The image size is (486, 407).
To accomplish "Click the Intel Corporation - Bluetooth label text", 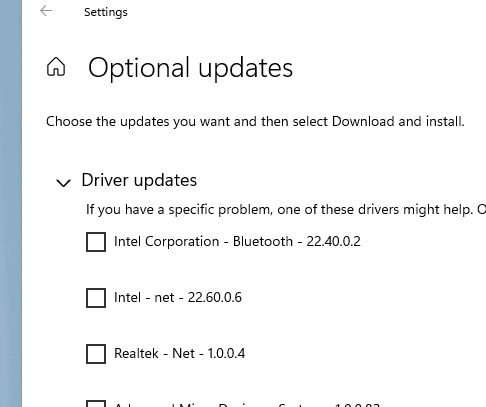I will click(203, 241).
